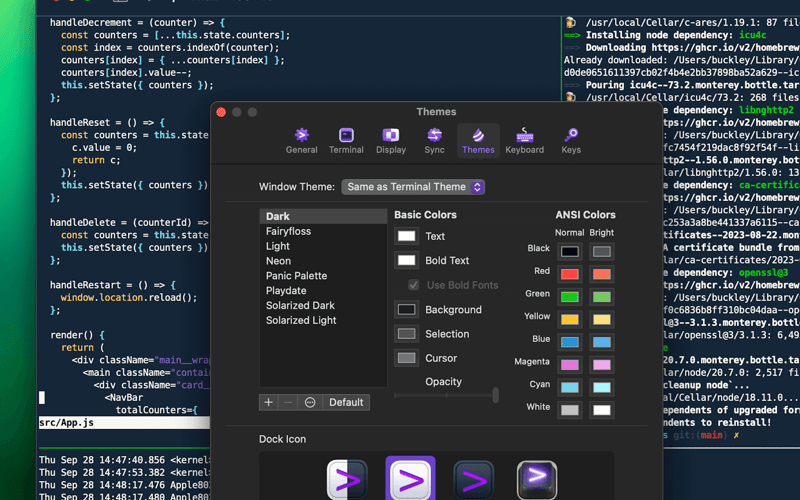Open the Sync preferences pane

pos(434,140)
